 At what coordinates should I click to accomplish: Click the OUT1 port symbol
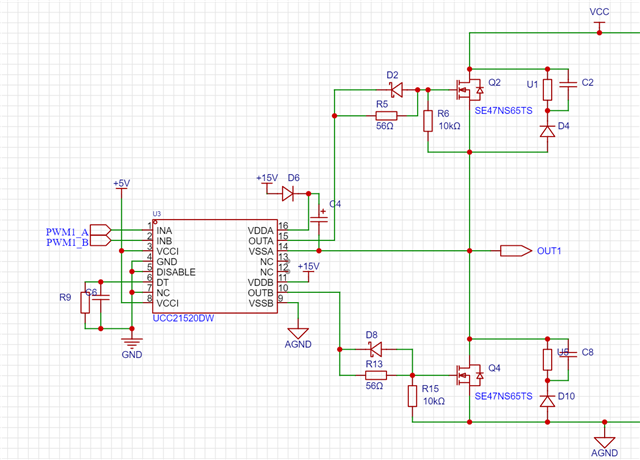tap(516, 251)
